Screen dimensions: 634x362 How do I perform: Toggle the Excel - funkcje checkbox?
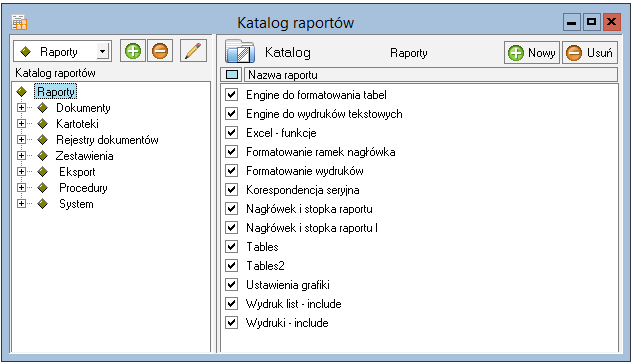click(x=231, y=133)
